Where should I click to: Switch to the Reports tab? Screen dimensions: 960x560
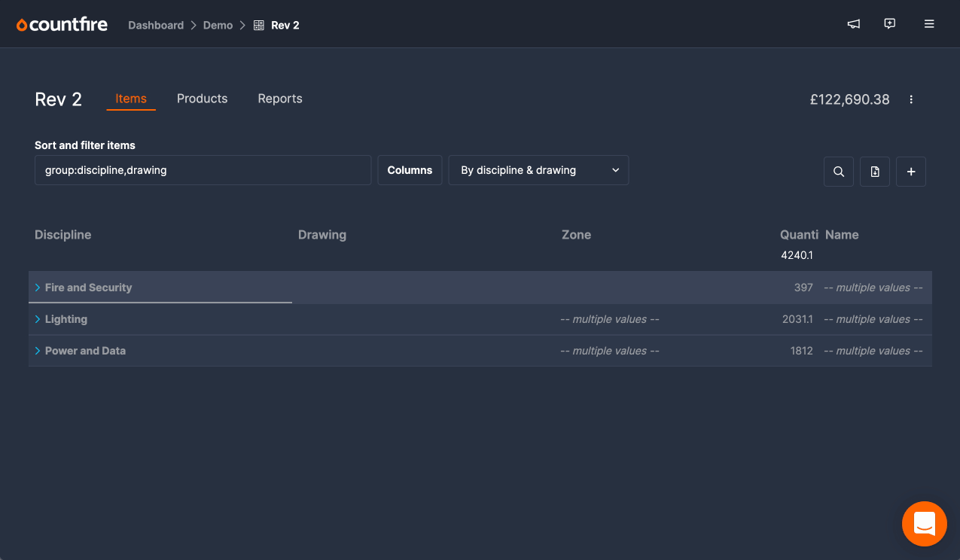click(x=279, y=98)
